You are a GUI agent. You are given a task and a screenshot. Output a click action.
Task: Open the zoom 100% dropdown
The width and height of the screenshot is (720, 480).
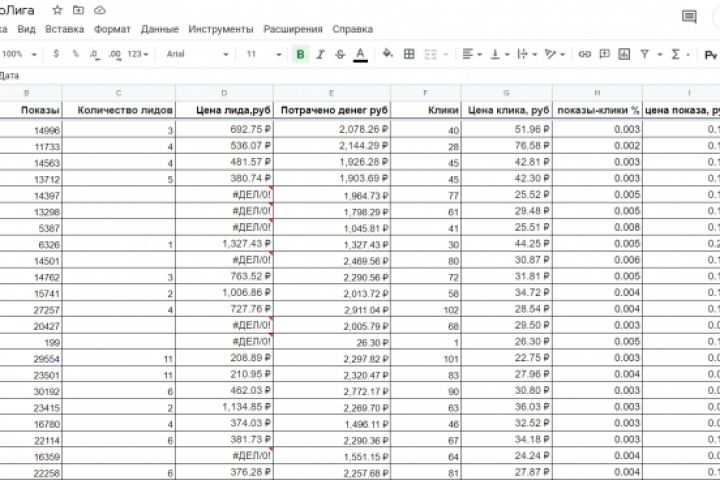point(19,54)
